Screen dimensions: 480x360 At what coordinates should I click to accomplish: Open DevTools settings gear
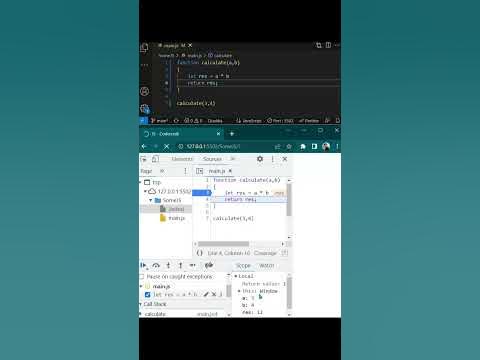(260, 159)
